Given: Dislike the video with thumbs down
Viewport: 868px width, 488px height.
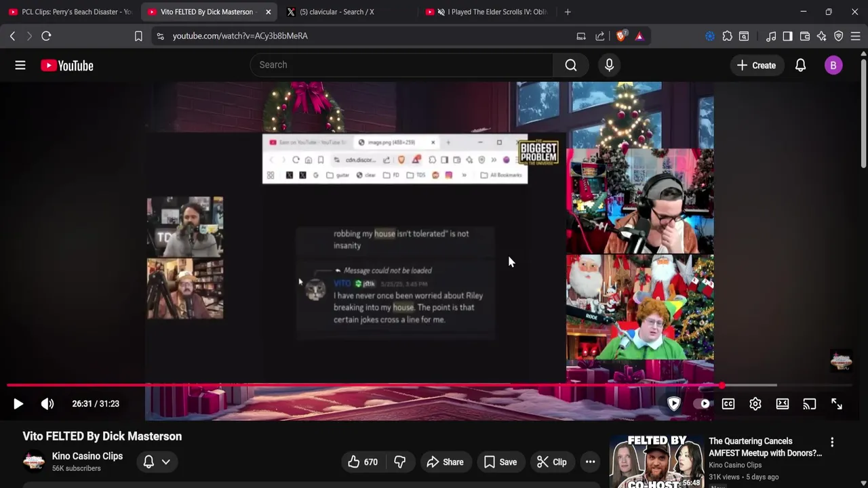Looking at the screenshot, I should 399,462.
